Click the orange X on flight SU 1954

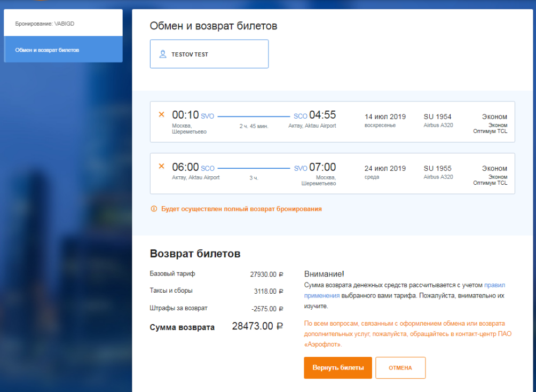pos(161,114)
